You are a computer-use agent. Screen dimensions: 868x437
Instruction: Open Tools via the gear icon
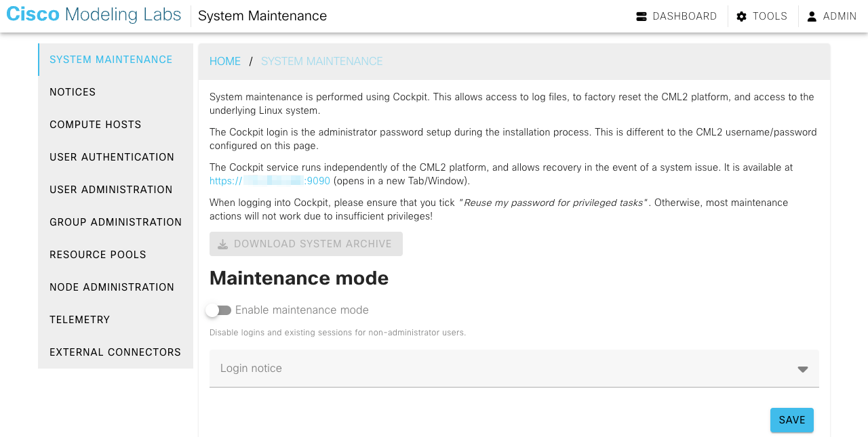(x=741, y=16)
